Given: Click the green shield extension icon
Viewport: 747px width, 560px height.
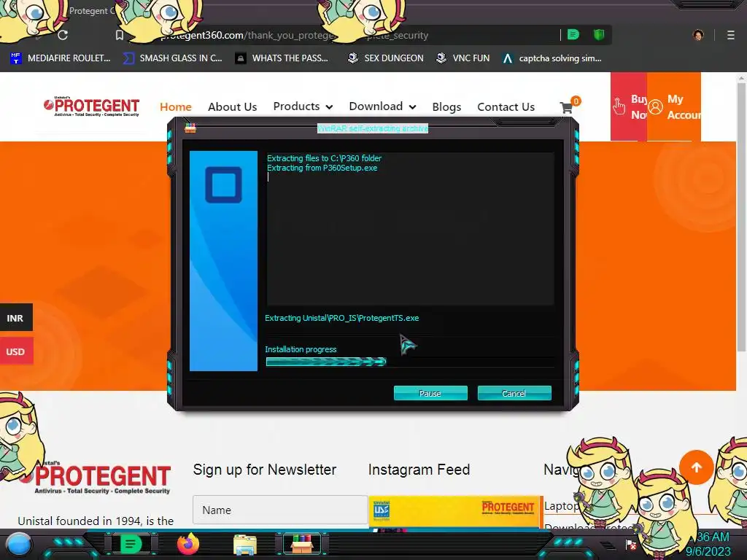Looking at the screenshot, I should pyautogui.click(x=599, y=35).
